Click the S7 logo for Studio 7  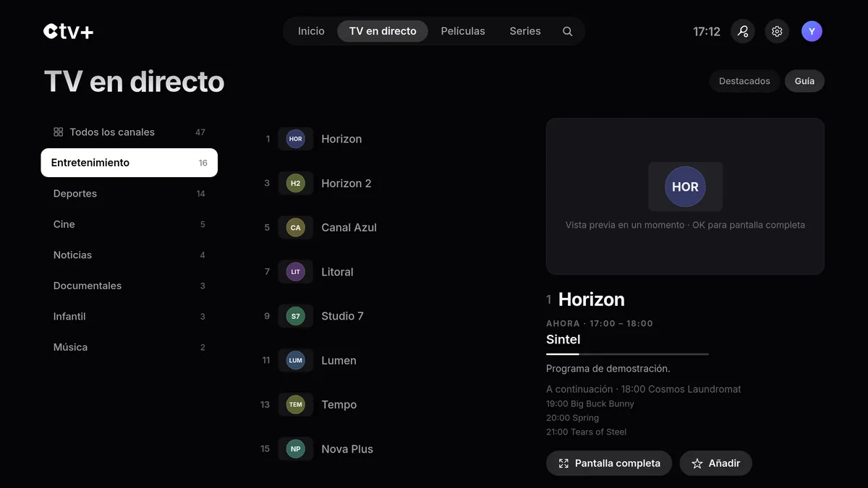pyautogui.click(x=296, y=316)
